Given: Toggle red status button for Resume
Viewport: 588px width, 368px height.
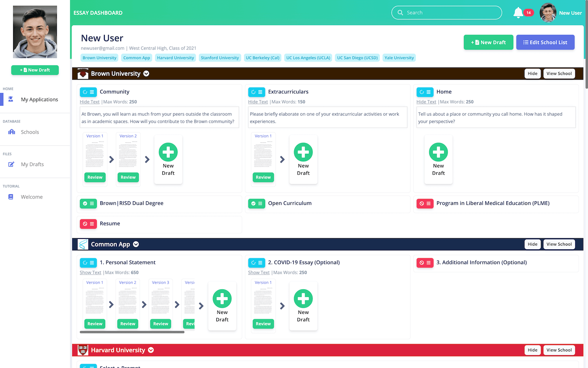Looking at the screenshot, I should click(88, 224).
